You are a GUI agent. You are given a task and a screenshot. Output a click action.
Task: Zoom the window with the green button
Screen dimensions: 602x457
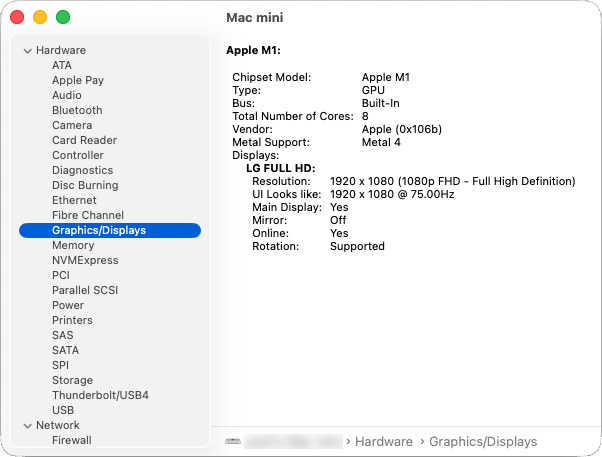(x=63, y=17)
